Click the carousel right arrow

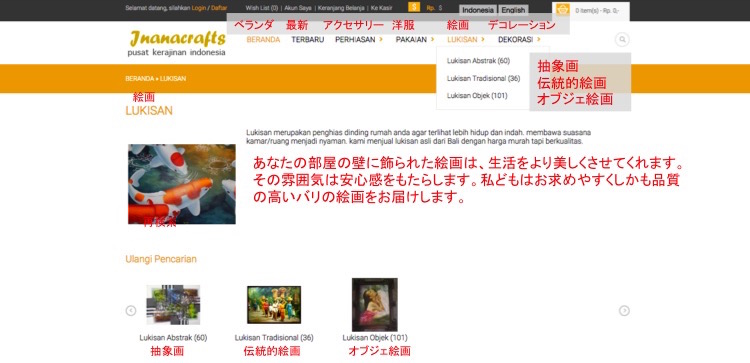(x=624, y=311)
